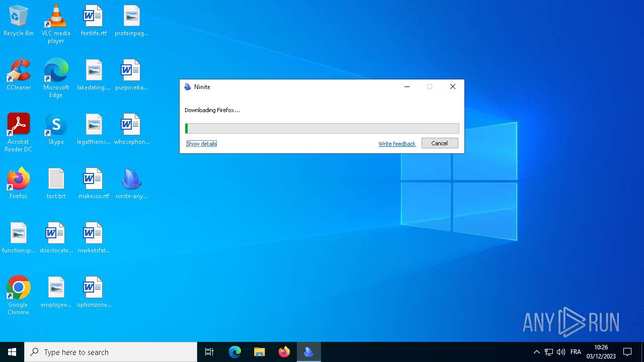Open the clock and calendar flyout
The height and width of the screenshot is (362, 644).
pyautogui.click(x=601, y=352)
